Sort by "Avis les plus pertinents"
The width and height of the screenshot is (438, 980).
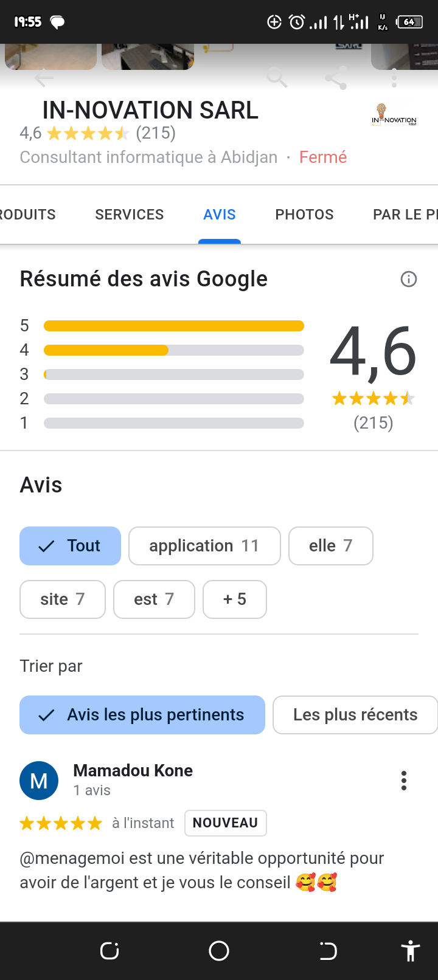[x=142, y=715]
